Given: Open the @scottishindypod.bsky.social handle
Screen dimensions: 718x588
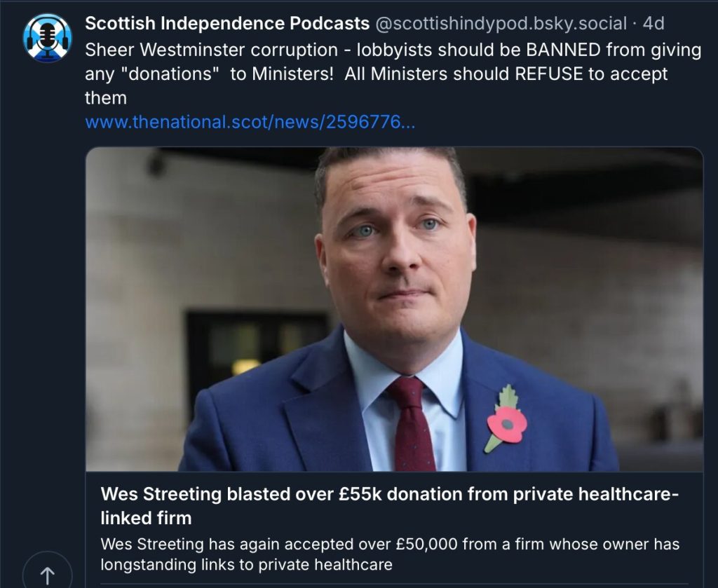Looking at the screenshot, I should tap(501, 23).
